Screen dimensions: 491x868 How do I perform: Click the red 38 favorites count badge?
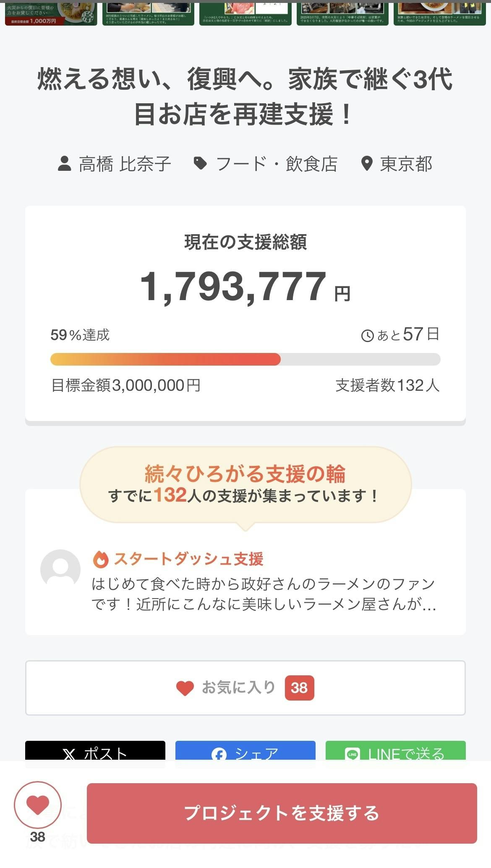coord(299,688)
